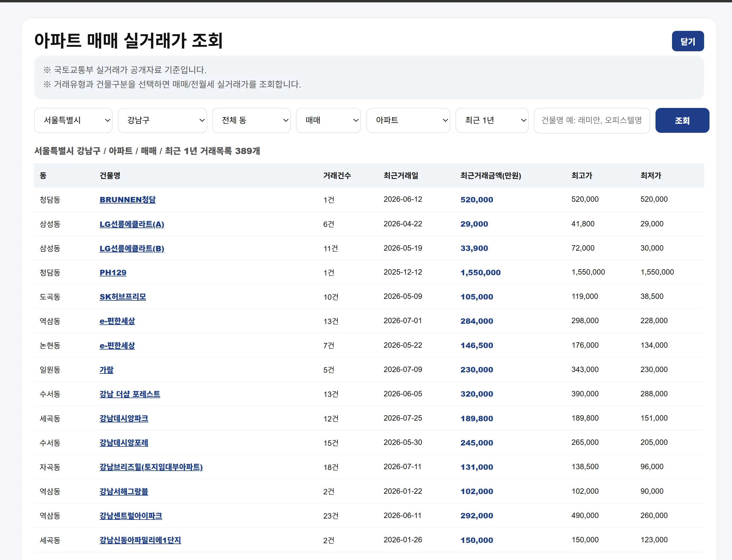Open the 강남센트럴아이파크 link
Image resolution: width=732 pixels, height=560 pixels.
click(x=131, y=516)
